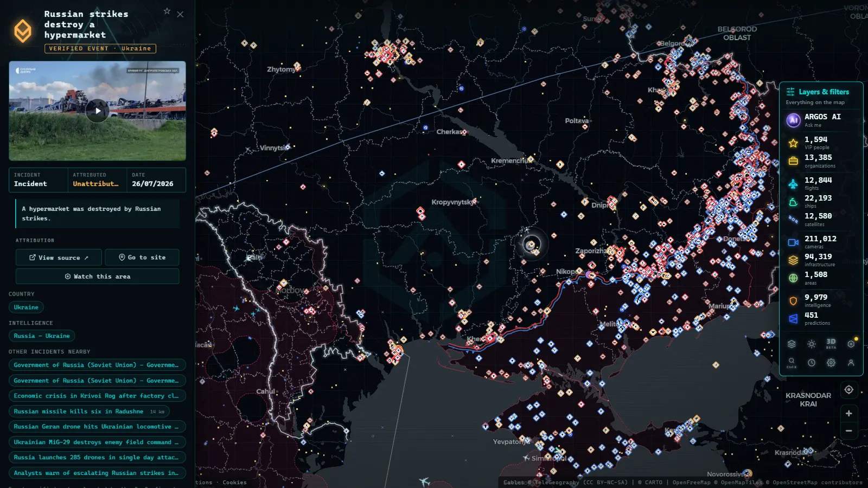
Task: Toggle the flights layer airplane icon
Action: tap(793, 184)
